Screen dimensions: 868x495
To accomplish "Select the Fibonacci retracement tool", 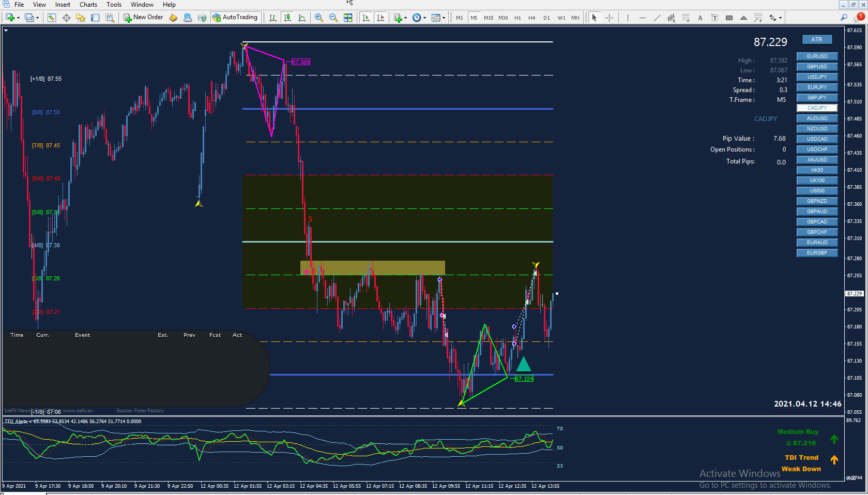I will coord(686,18).
